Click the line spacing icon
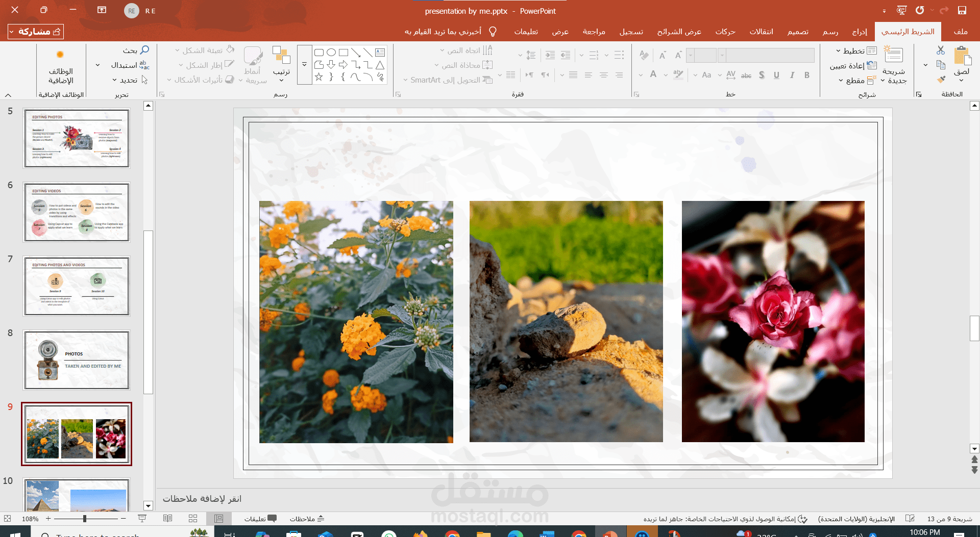This screenshot has width=980, height=537. (x=531, y=55)
